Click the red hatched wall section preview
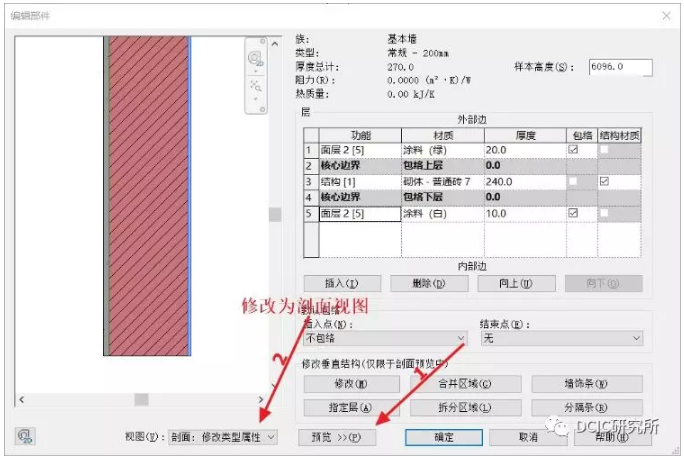This screenshot has height=457, width=684. (148, 195)
